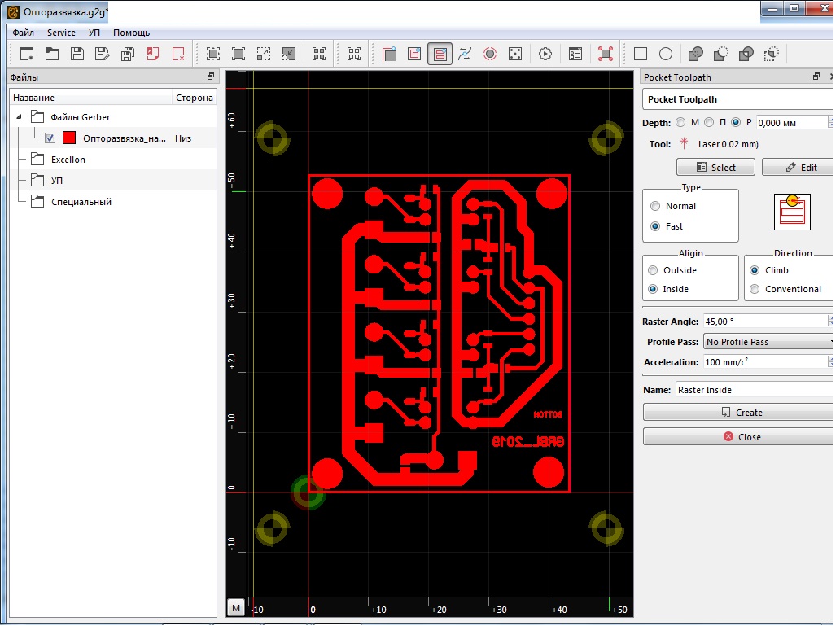Viewport: 840px width, 630px height.
Task: Collapse the Файлы Gerber tree node
Action: (20, 116)
